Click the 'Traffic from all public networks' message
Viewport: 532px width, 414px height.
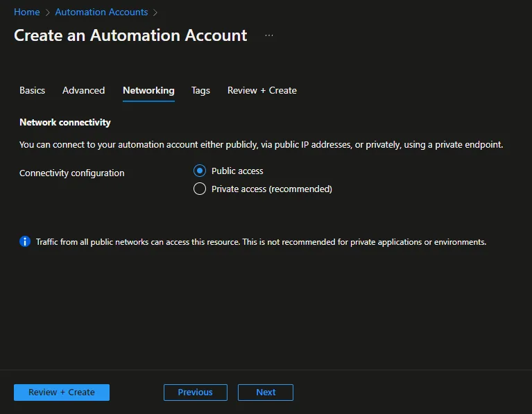click(x=261, y=242)
